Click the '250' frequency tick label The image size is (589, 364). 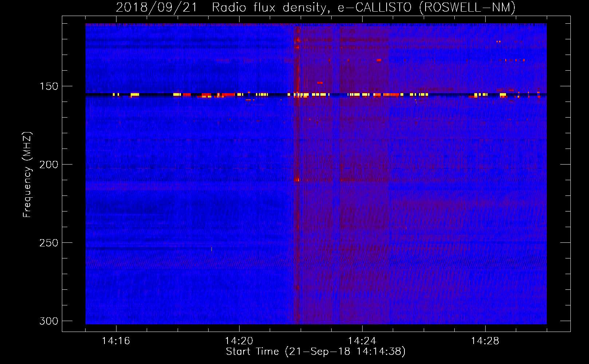tap(49, 243)
